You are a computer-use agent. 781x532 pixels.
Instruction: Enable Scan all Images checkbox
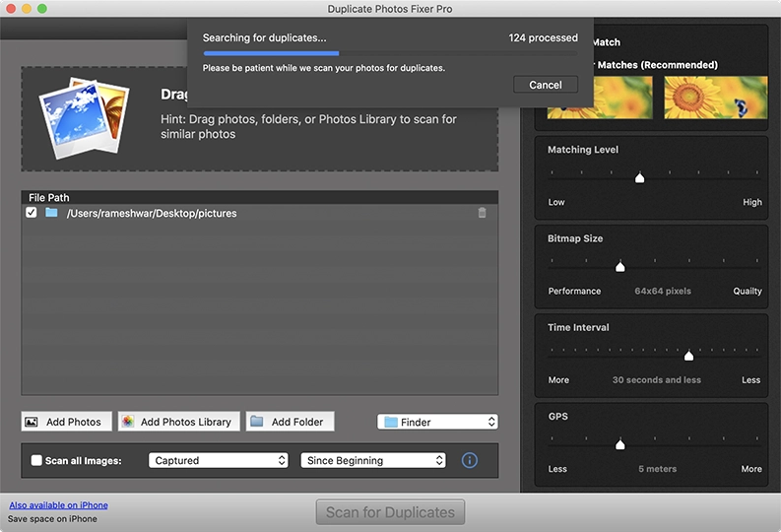36,460
